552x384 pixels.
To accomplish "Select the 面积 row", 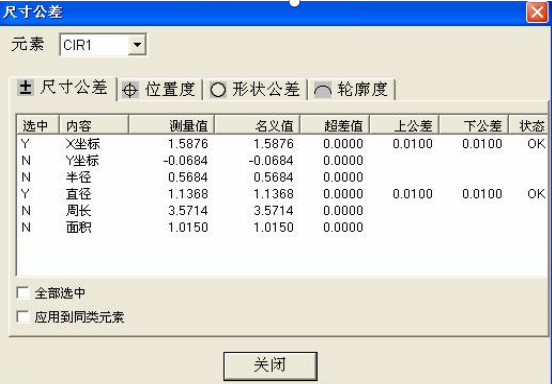I will (x=282, y=227).
